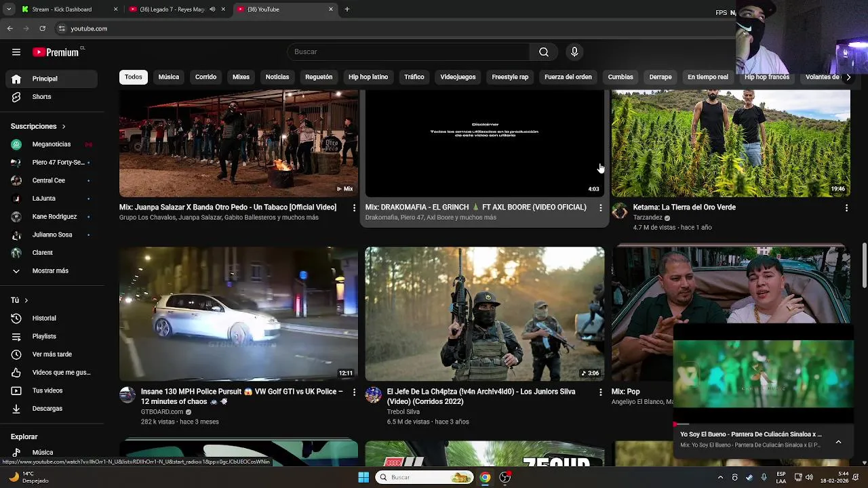Open new browser tab
The width and height of the screenshot is (868, 488).
(347, 9)
